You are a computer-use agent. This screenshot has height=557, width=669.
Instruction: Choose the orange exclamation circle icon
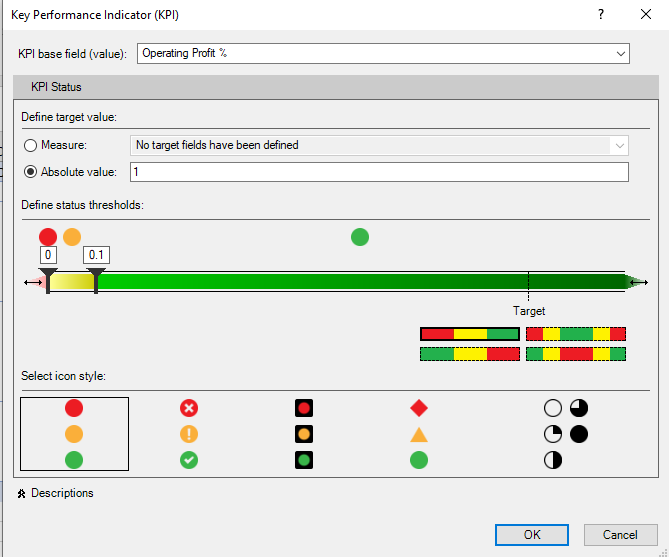pos(189,434)
